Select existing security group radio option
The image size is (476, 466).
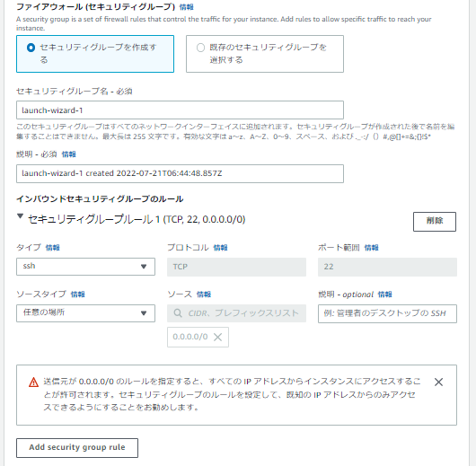[x=200, y=48]
